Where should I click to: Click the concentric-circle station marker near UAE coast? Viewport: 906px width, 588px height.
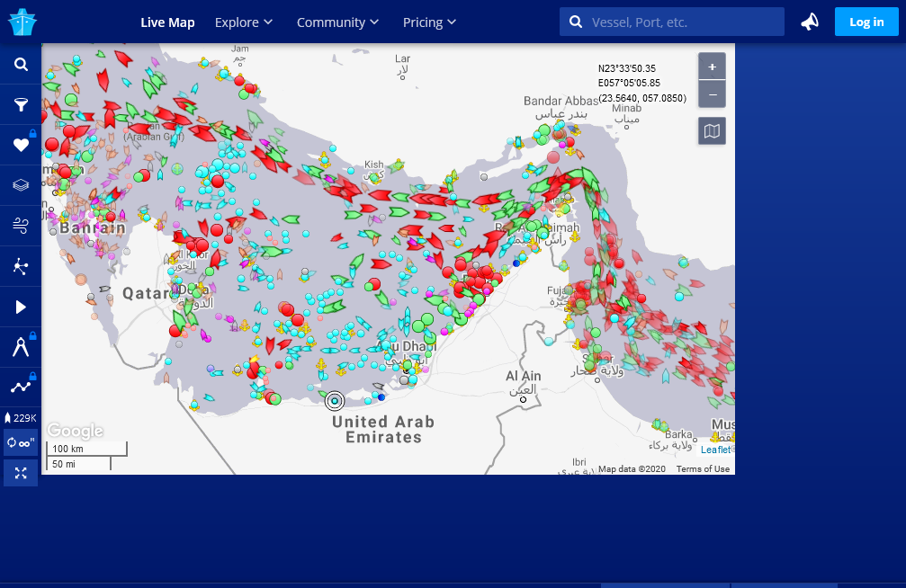coord(335,400)
